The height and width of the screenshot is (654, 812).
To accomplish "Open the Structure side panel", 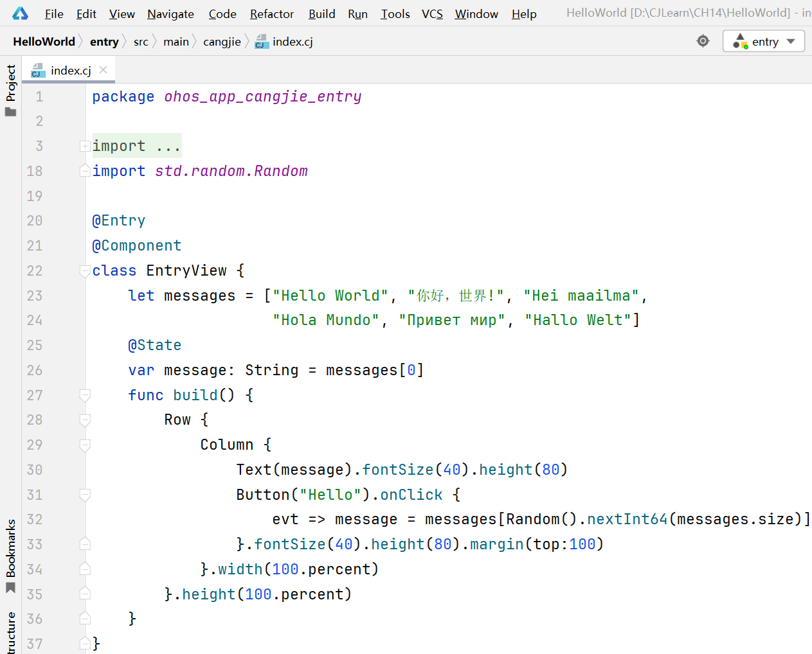I will 11,633.
